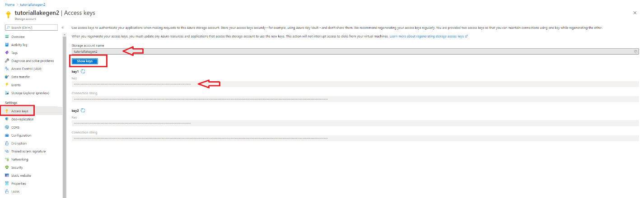The height and width of the screenshot is (198, 644).
Task: Click the Storage account name field
Action: [355, 51]
